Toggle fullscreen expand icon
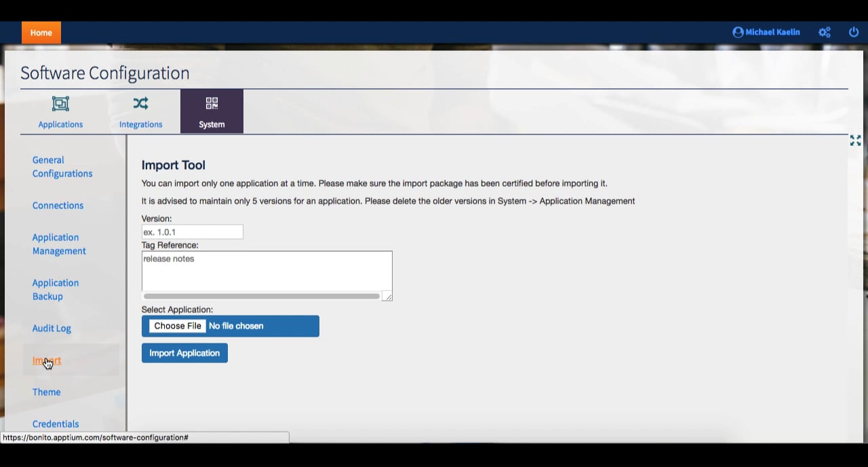This screenshot has width=868, height=467. point(855,141)
